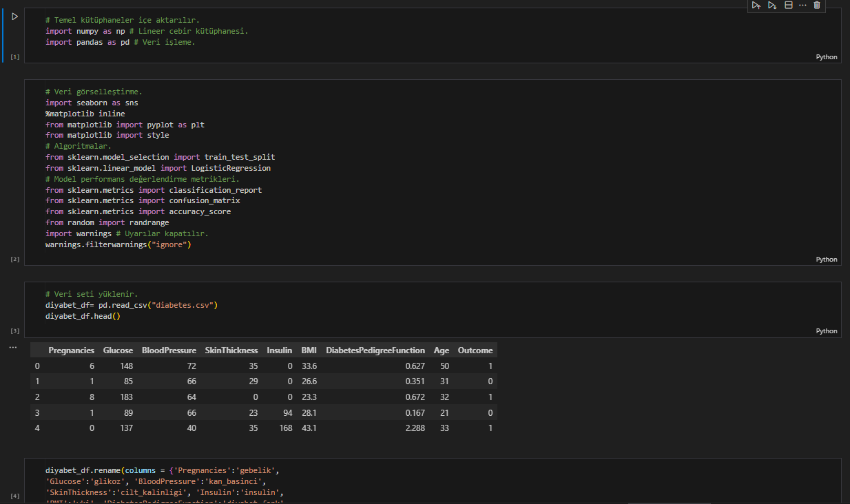Click the Pregnancies column header
The height and width of the screenshot is (504, 850).
tap(71, 350)
